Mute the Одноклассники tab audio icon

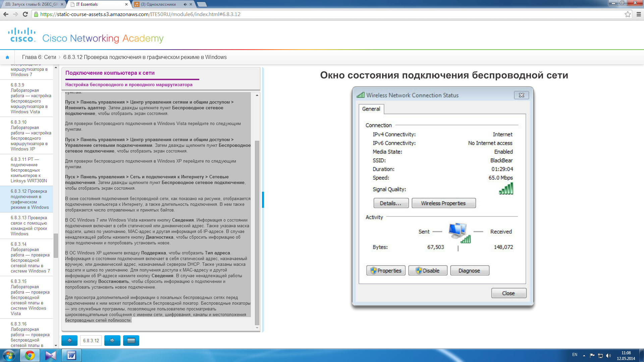tap(185, 4)
